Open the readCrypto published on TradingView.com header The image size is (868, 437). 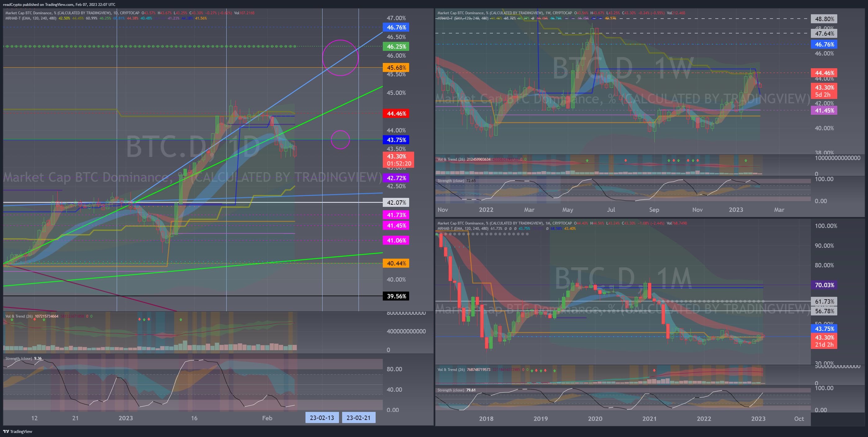coord(59,4)
